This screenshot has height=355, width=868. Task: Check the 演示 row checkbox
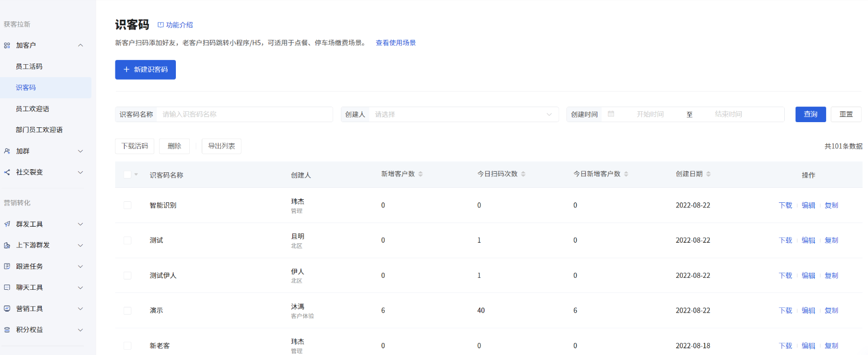pyautogui.click(x=127, y=310)
